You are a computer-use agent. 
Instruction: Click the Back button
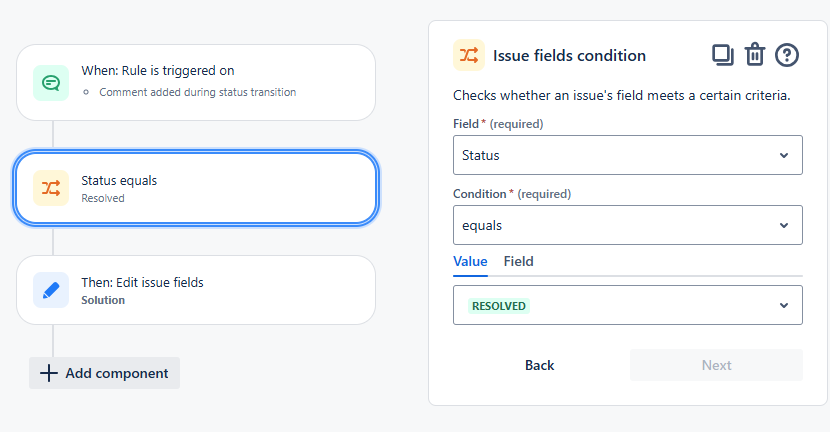pyautogui.click(x=539, y=365)
